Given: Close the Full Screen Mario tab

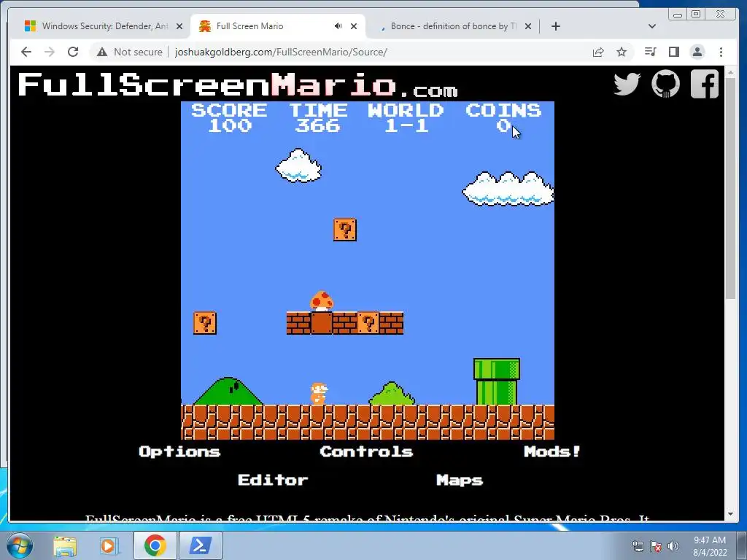Looking at the screenshot, I should [354, 26].
